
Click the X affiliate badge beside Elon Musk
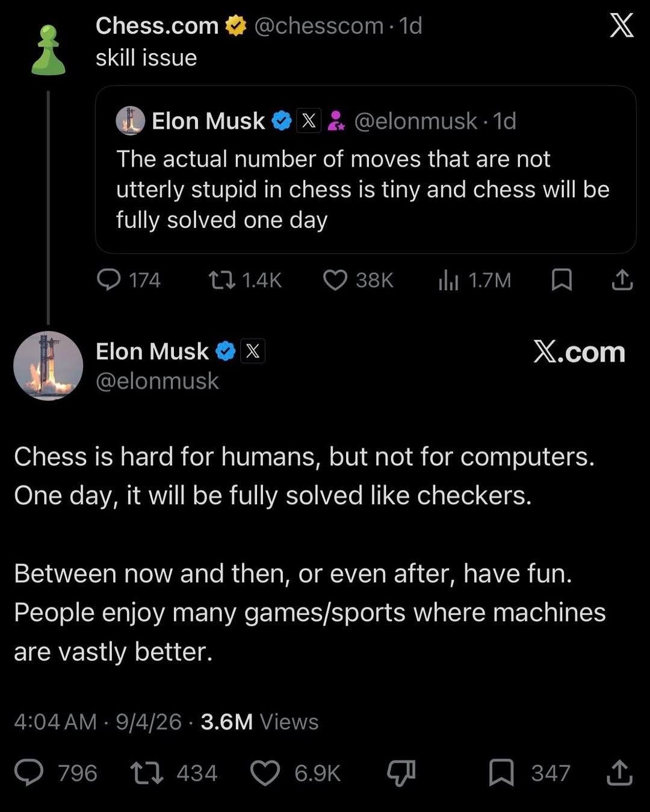click(253, 351)
